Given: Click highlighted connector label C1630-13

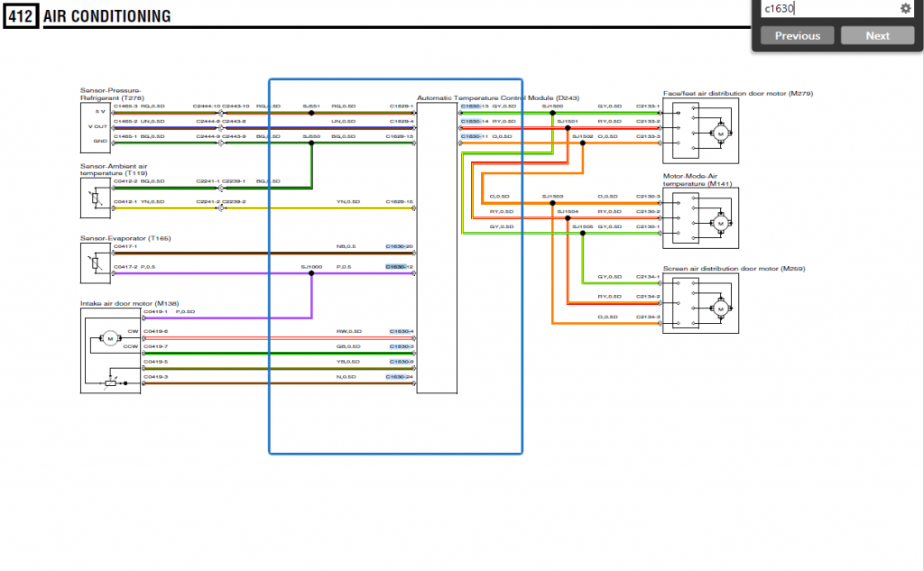Looking at the screenshot, I should coord(475,106).
